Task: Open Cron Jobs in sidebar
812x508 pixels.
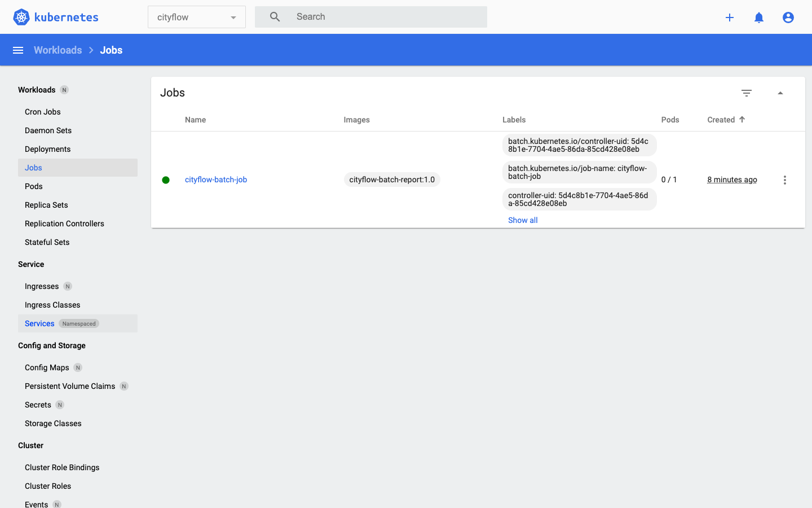Action: point(78,112)
